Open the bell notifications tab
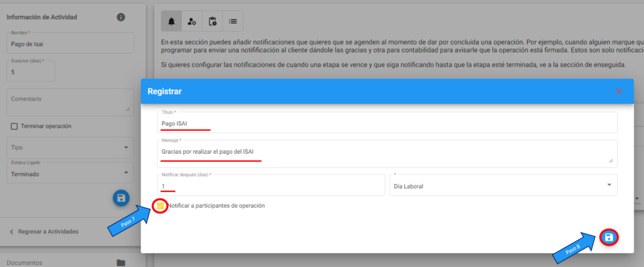Viewport: 644px width, 267px height. (171, 21)
